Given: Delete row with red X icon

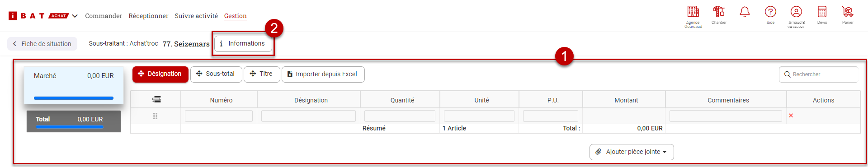Looking at the screenshot, I should (791, 116).
